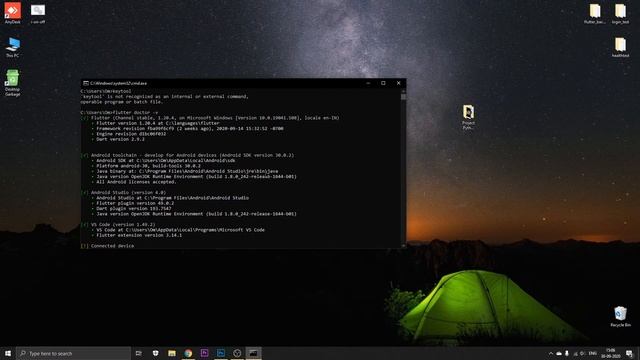The width and height of the screenshot is (640, 360).
Task: Click the taskbar search box
Action: [x=74, y=353]
